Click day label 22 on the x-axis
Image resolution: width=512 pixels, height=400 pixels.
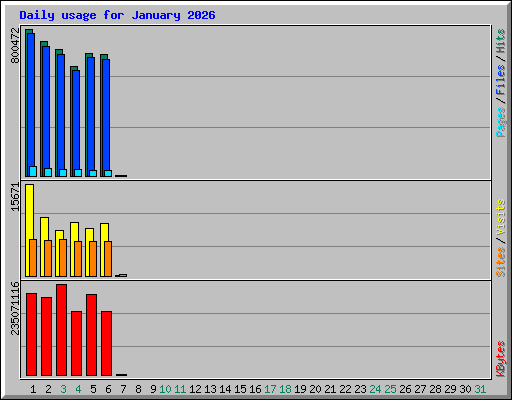pos(345,389)
